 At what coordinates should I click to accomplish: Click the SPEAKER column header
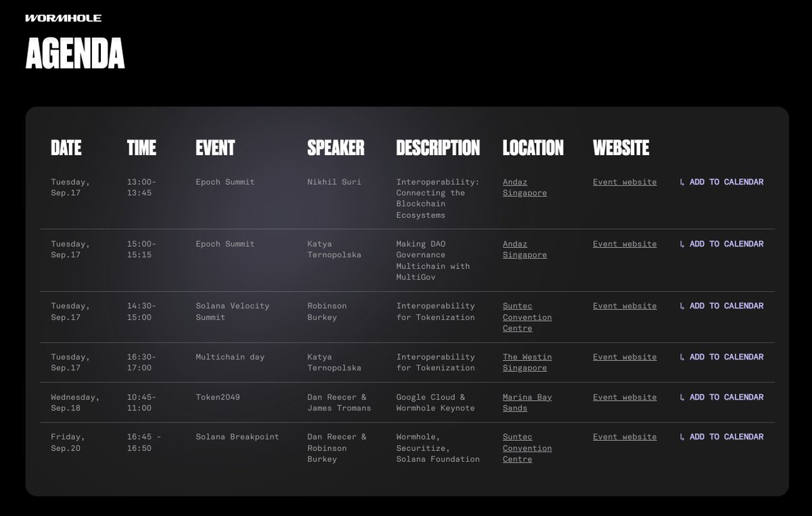(336, 148)
